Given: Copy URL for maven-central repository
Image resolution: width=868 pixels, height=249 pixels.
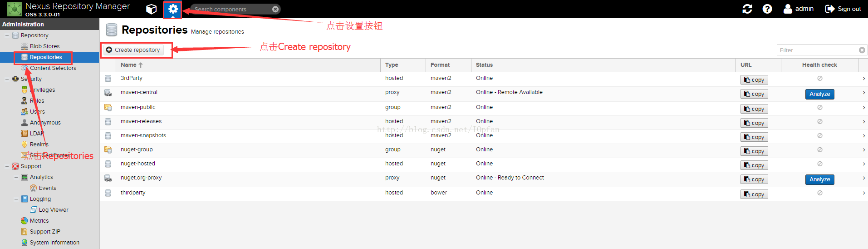Looking at the screenshot, I should [754, 94].
